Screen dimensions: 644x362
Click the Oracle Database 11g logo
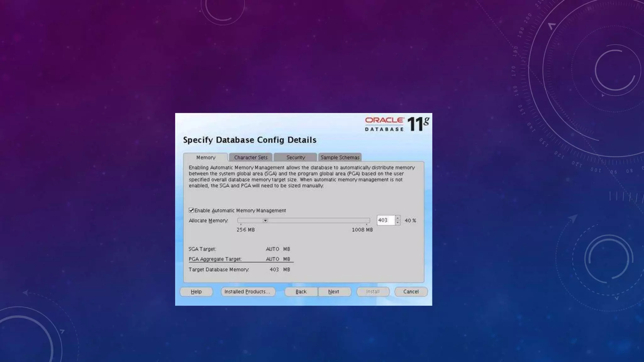point(397,124)
